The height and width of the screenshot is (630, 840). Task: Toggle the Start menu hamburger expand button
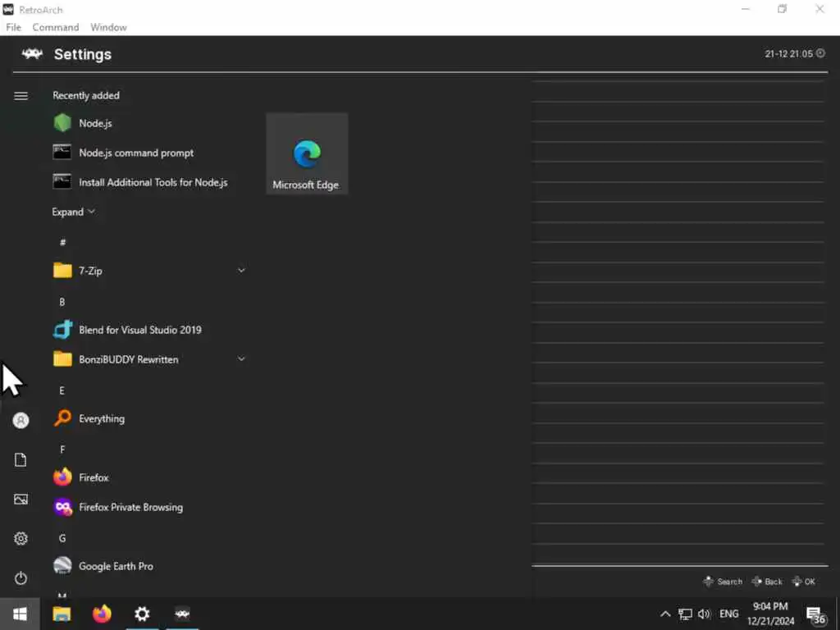[x=21, y=96]
